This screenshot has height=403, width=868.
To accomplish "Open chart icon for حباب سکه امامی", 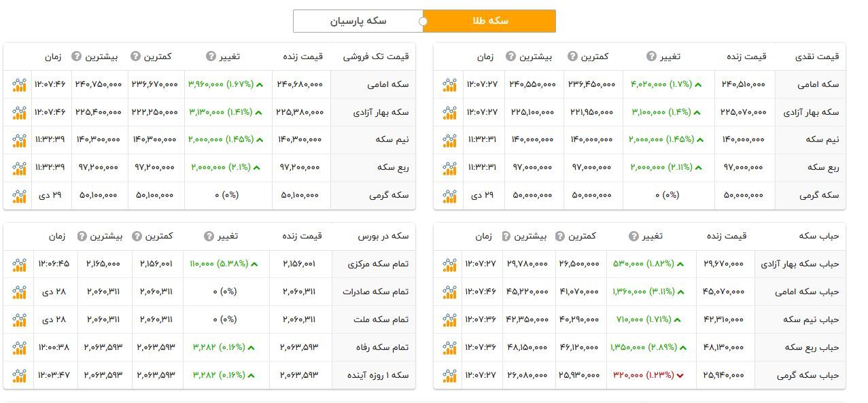I will pyautogui.click(x=449, y=292).
